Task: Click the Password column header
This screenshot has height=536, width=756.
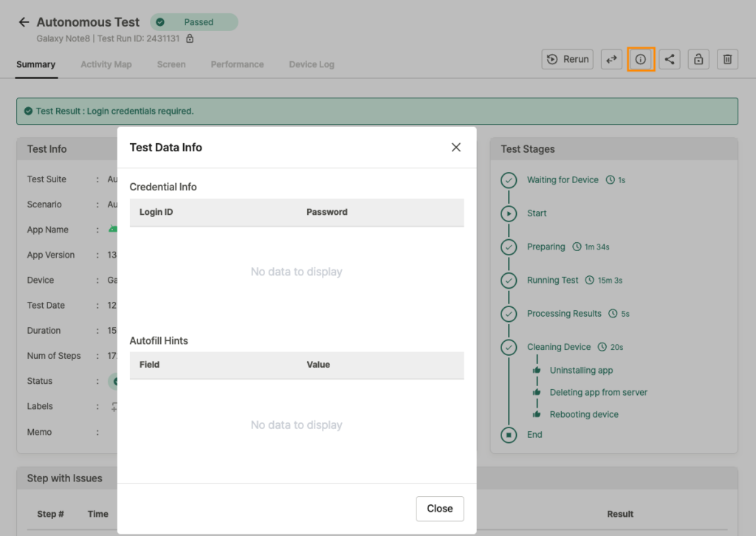Action: pos(327,212)
